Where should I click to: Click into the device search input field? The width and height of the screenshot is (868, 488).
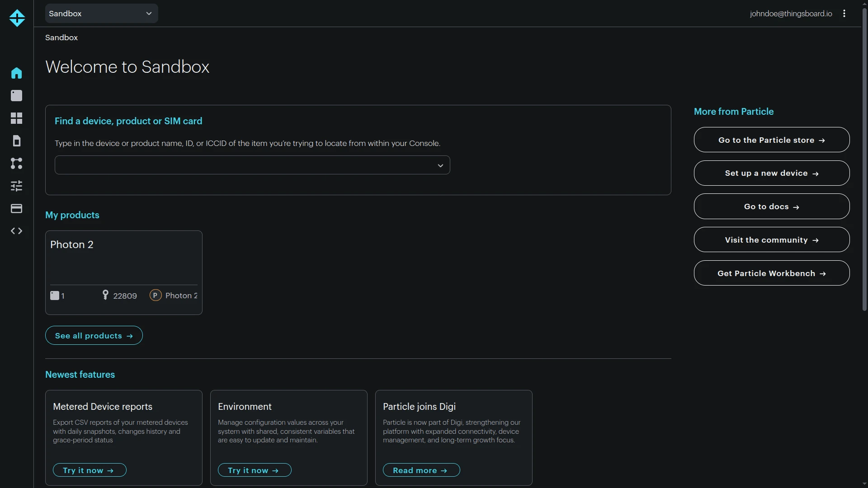252,165
